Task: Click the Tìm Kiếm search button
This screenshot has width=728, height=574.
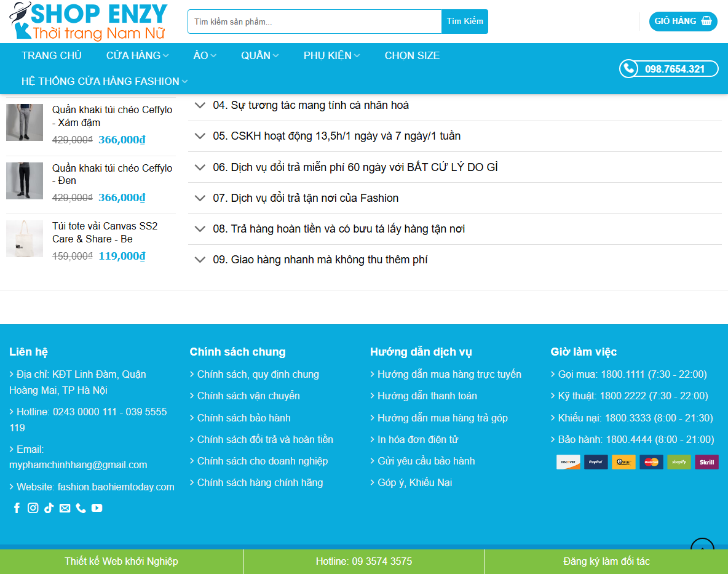Action: tap(464, 21)
